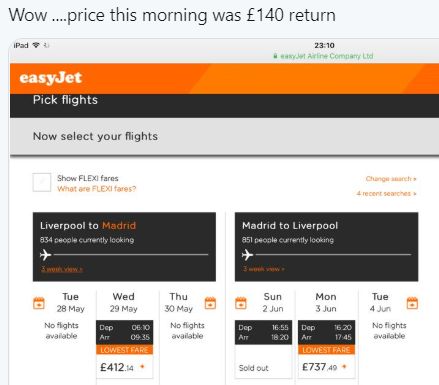Viewport: 439px width, 385px height.
Task: Open calendar icon beside Tue 28 May
Action: coord(39,303)
